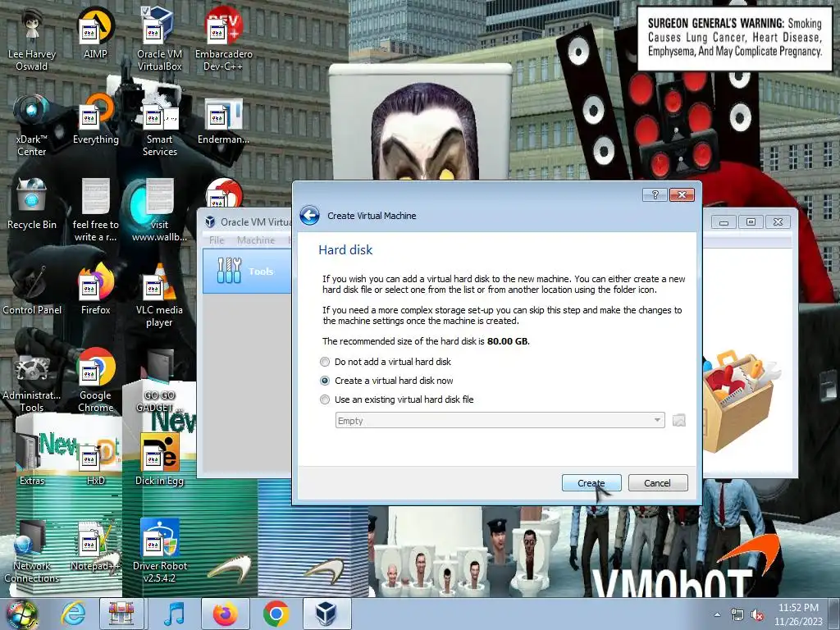Open Embarcadero Dev-C++ desktop shortcut
840x630 pixels.
223,40
